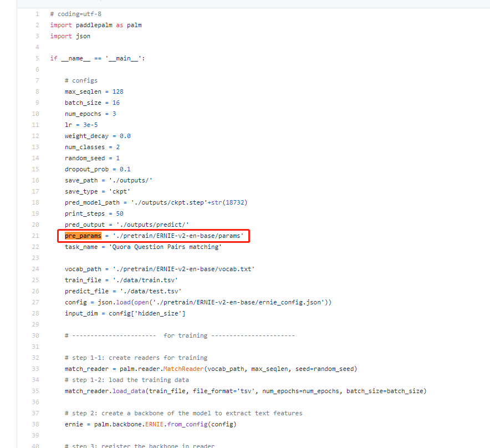Click the random_seed variable on line 14
490x448 pixels.
85,158
